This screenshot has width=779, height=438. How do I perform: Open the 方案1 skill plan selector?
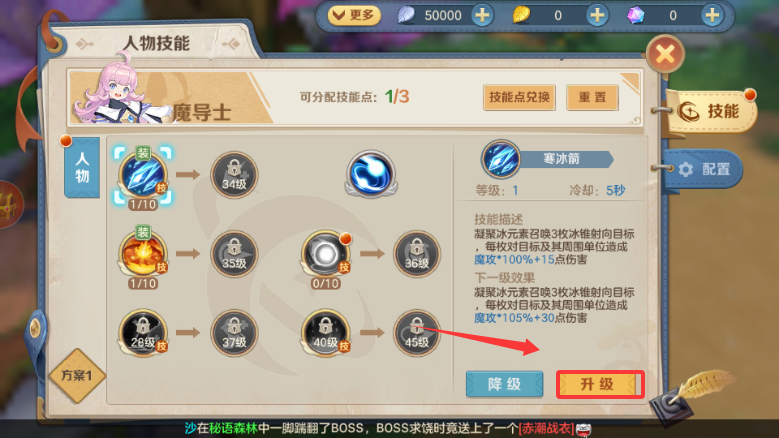(x=77, y=375)
